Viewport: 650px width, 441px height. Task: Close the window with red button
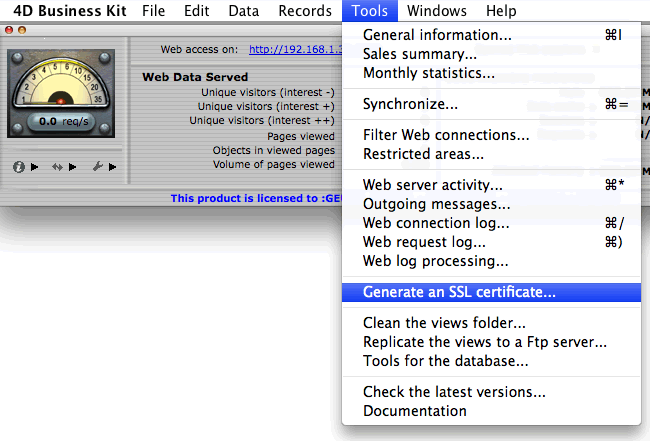pyautogui.click(x=9, y=30)
